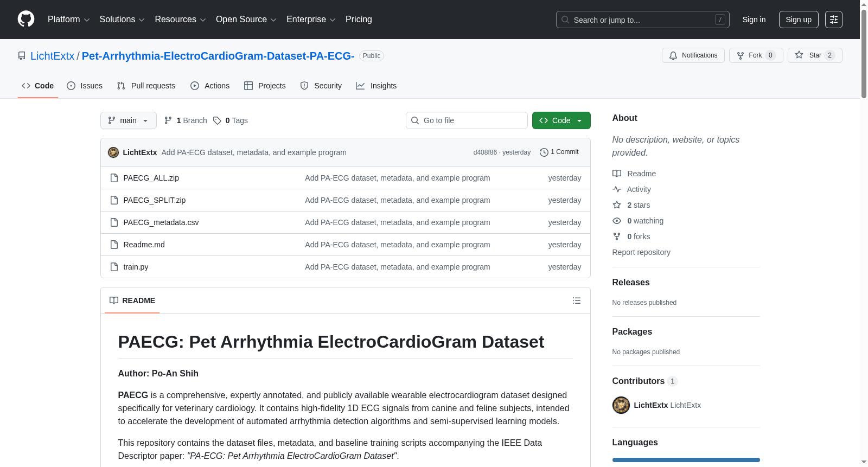Expand the Solutions menu
The width and height of the screenshot is (868, 467).
click(122, 20)
